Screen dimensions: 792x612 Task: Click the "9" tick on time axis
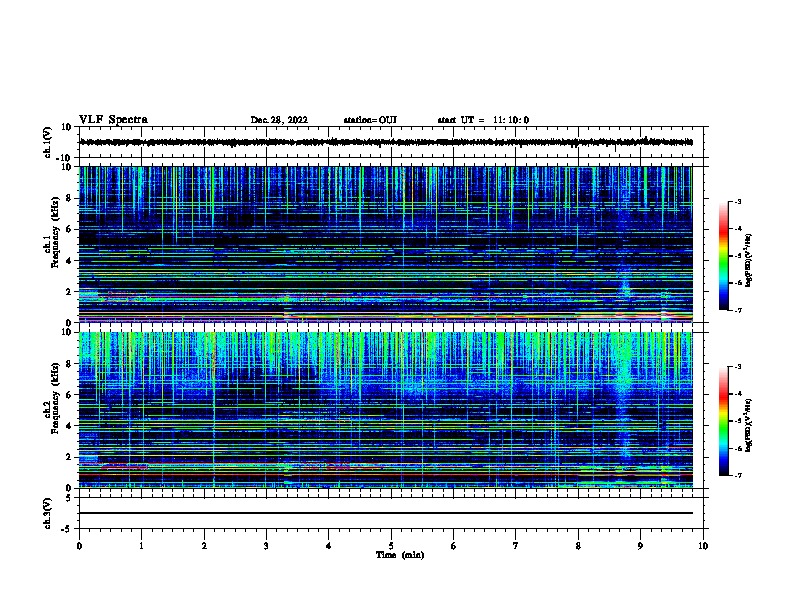pos(640,546)
